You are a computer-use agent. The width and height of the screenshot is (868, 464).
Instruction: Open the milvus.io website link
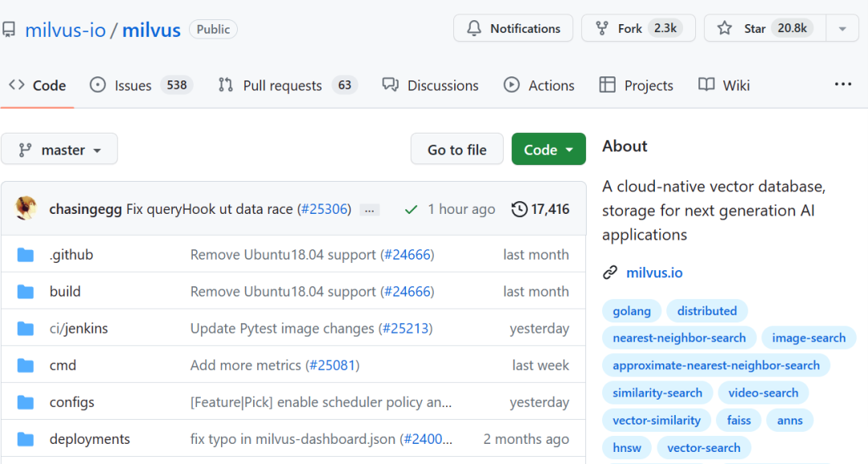(x=654, y=273)
